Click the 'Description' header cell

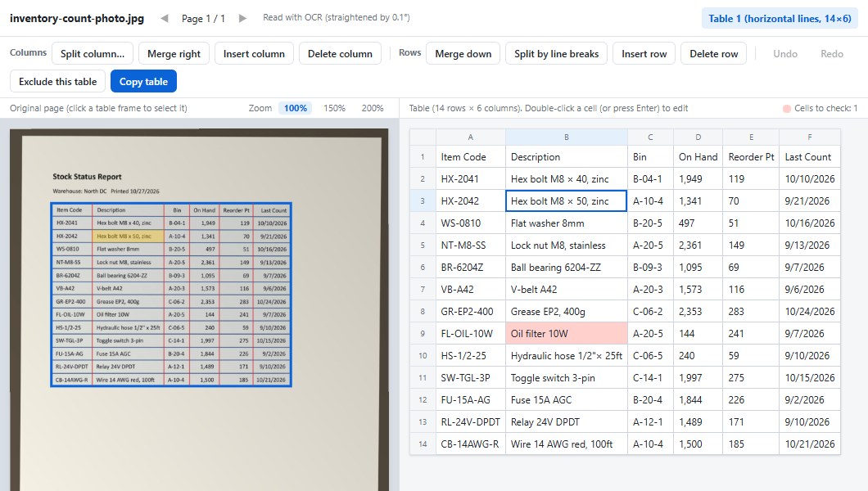coord(567,156)
